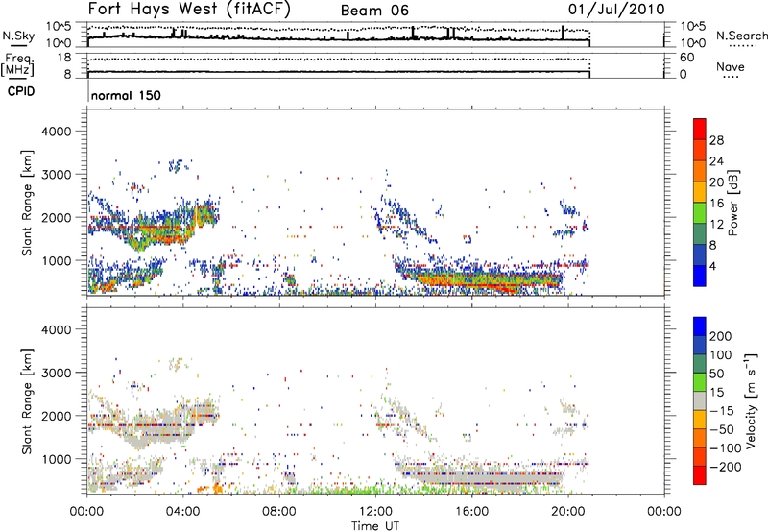The width and height of the screenshot is (768, 532).
Task: Click the 'CPID' label
Action: tap(21, 91)
